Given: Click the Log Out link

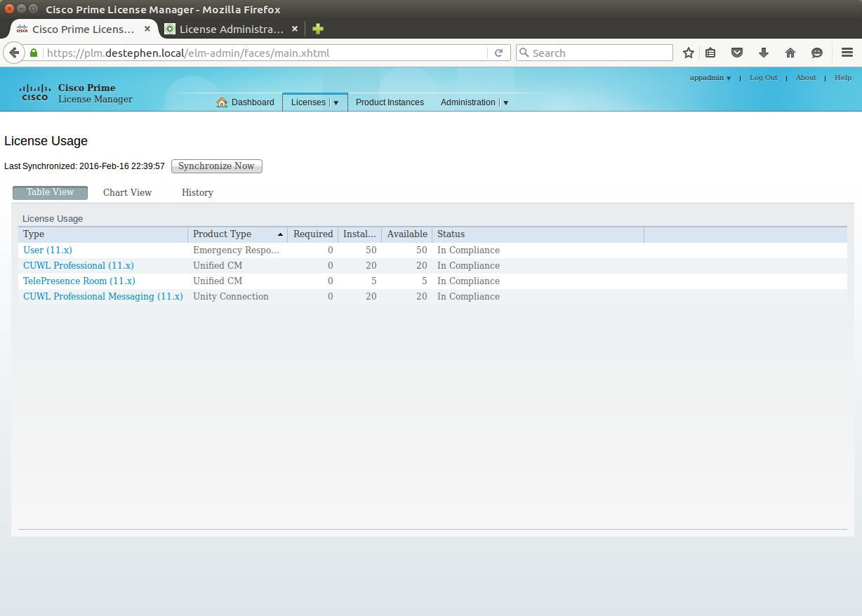Looking at the screenshot, I should [763, 78].
